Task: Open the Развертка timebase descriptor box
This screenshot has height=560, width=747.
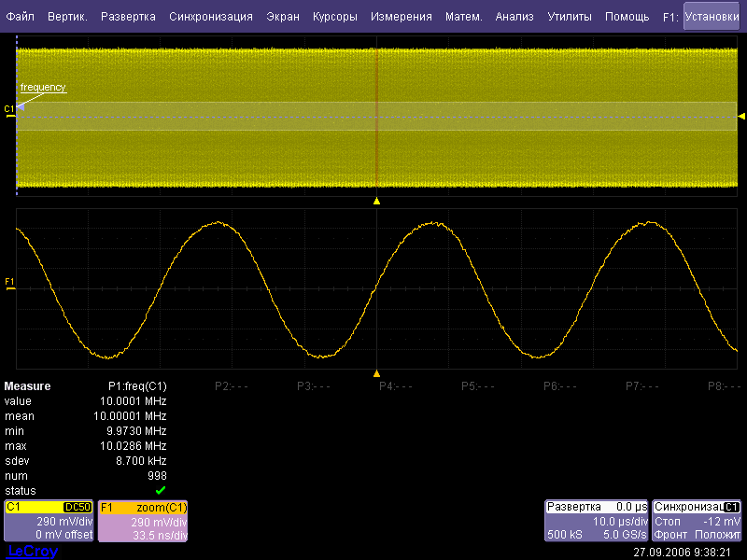Action: click(x=596, y=521)
